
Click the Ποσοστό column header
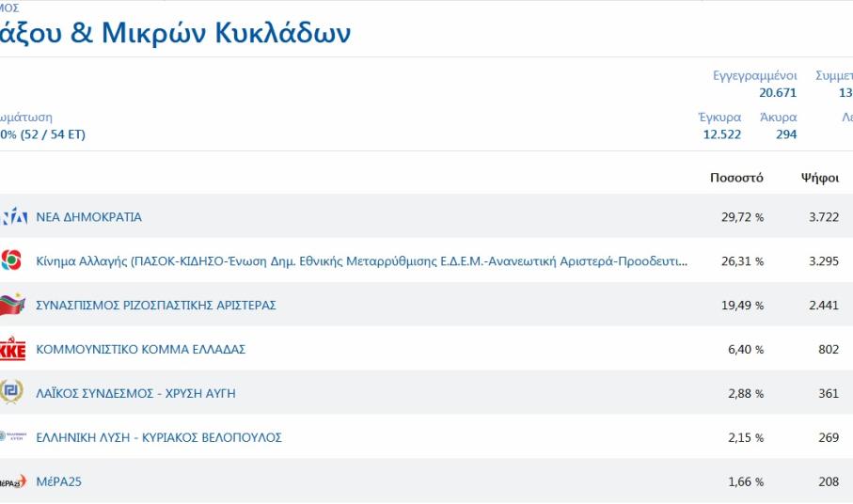(x=736, y=178)
